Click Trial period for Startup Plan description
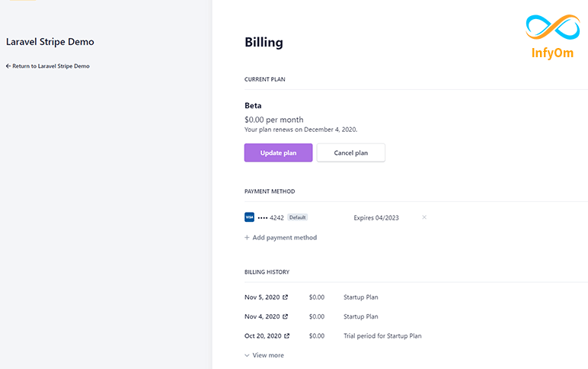This screenshot has height=369, width=588. (x=382, y=336)
